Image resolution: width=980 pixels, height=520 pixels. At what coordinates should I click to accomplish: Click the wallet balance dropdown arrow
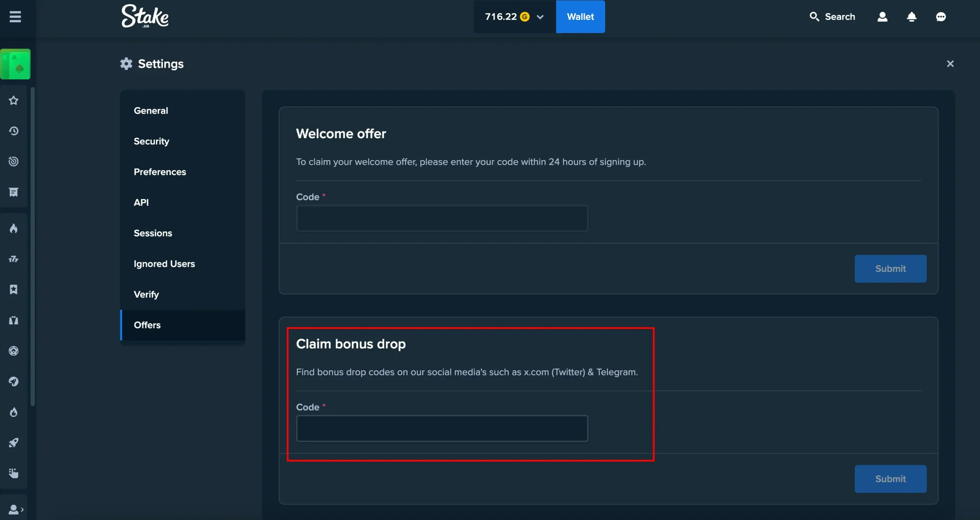[541, 17]
